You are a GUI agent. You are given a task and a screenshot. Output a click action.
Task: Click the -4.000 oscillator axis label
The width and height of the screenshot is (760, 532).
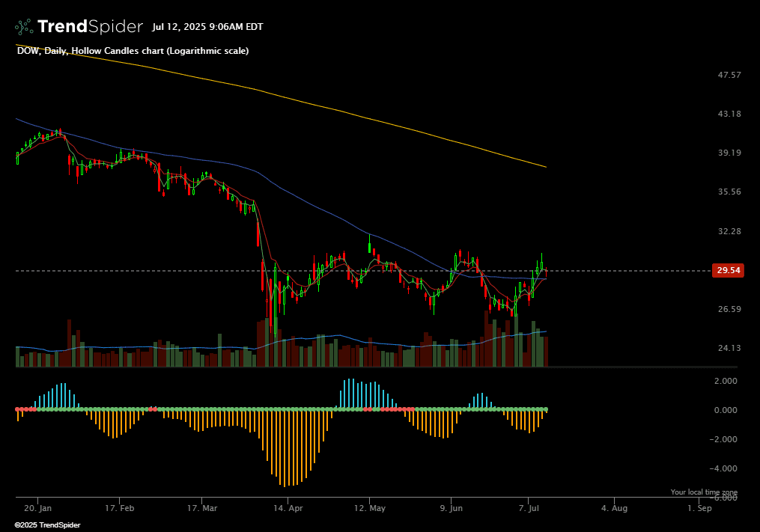[x=724, y=468]
